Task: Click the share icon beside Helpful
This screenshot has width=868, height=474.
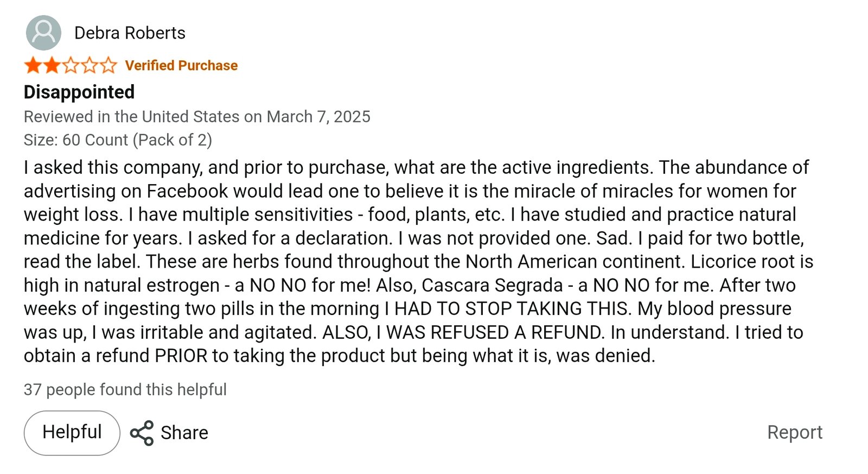Action: click(142, 433)
